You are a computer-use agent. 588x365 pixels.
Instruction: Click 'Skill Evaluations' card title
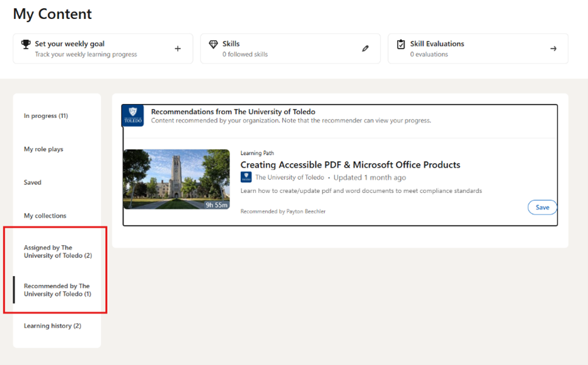437,43
